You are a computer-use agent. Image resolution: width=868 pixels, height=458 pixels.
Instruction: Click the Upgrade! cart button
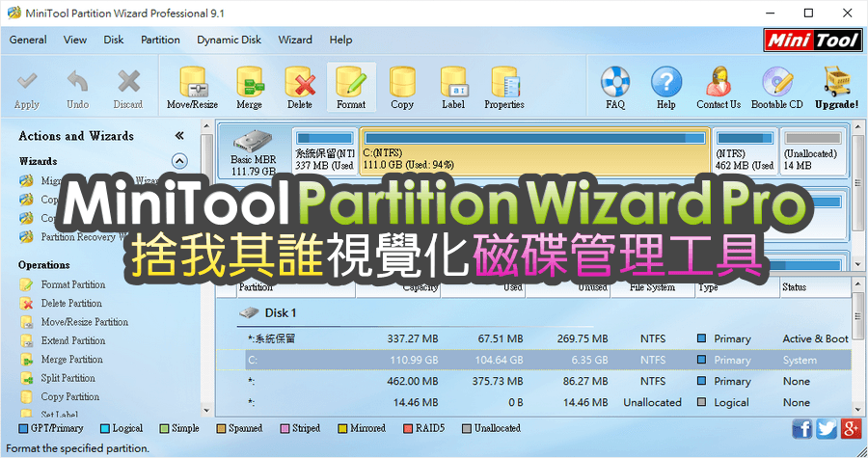(x=836, y=88)
